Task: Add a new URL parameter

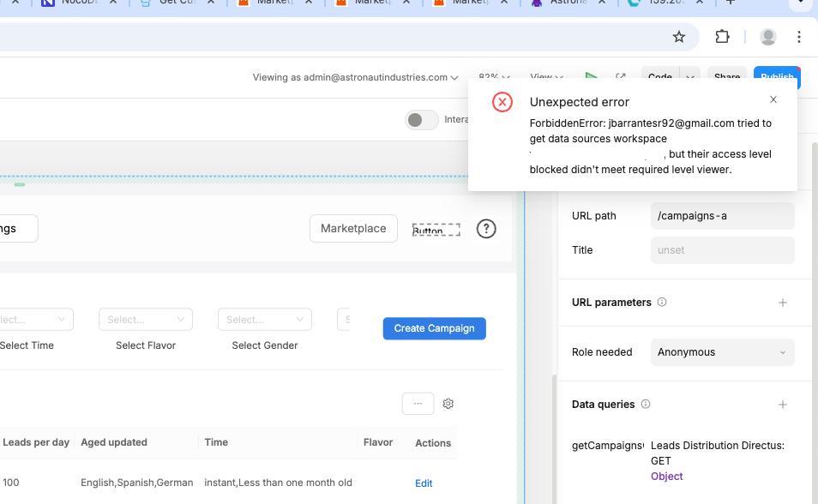Action: click(x=782, y=303)
